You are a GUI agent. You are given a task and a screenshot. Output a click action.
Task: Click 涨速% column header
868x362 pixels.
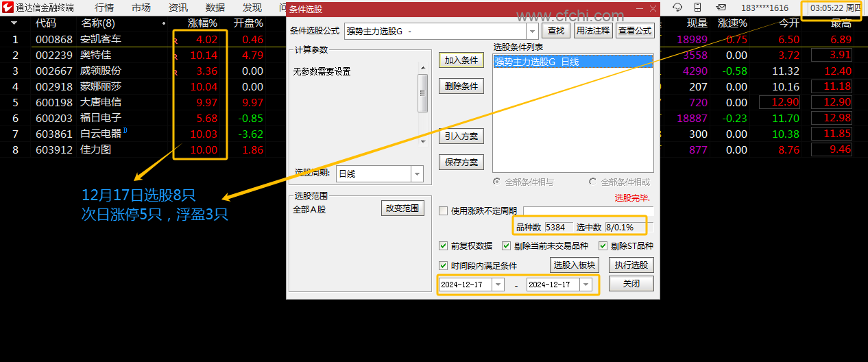pyautogui.click(x=733, y=23)
